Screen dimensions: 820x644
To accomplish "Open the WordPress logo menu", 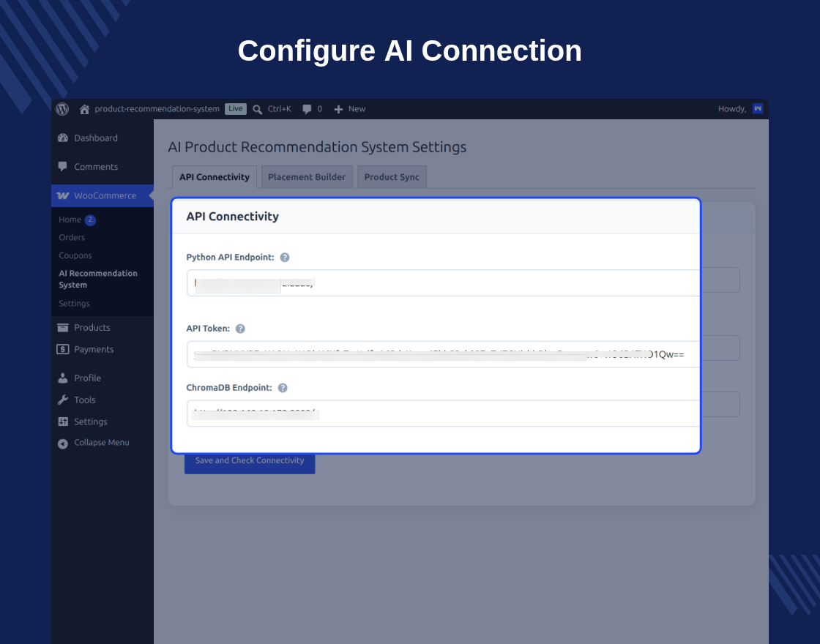I will (x=62, y=109).
